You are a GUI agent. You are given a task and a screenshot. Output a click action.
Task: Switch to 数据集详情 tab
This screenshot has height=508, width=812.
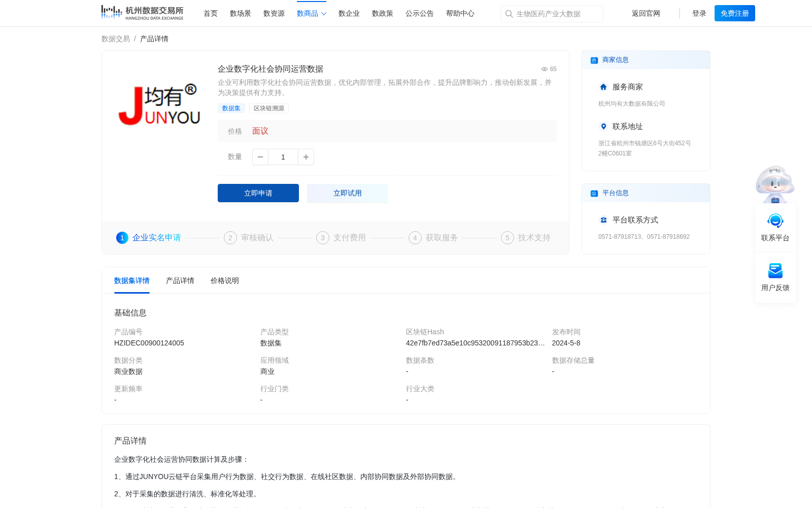pyautogui.click(x=132, y=281)
